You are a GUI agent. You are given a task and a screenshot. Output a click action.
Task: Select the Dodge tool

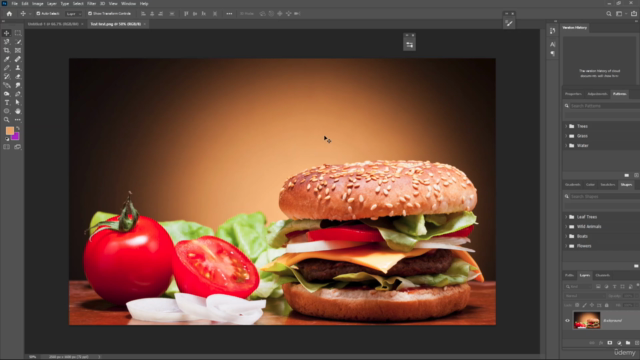click(7, 94)
